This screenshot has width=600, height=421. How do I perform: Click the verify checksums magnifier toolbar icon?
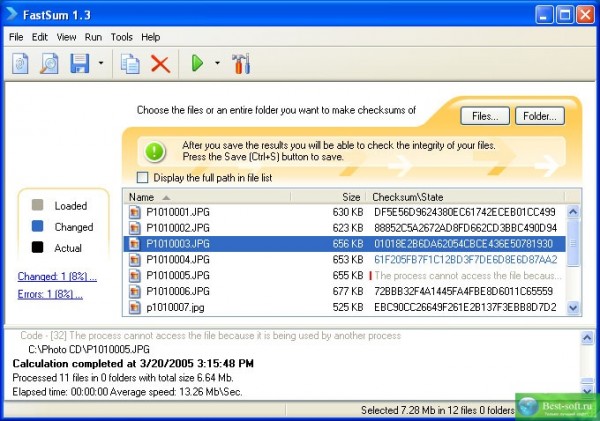(x=49, y=63)
